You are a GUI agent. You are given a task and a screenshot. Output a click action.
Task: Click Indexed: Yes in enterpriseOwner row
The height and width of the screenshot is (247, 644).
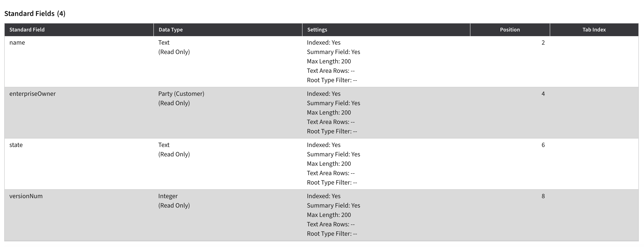pos(323,94)
